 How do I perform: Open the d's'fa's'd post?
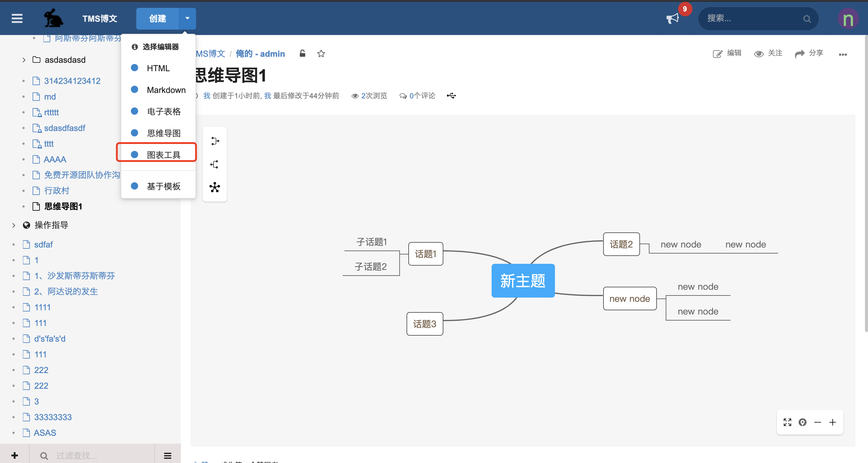(x=49, y=339)
